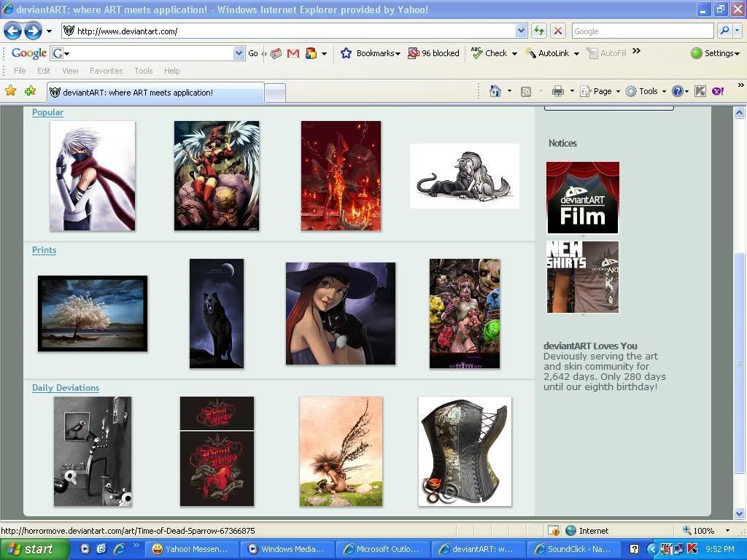Viewport: 747px width, 560px height.
Task: Open the gear Tools command bar menu
Action: (646, 91)
